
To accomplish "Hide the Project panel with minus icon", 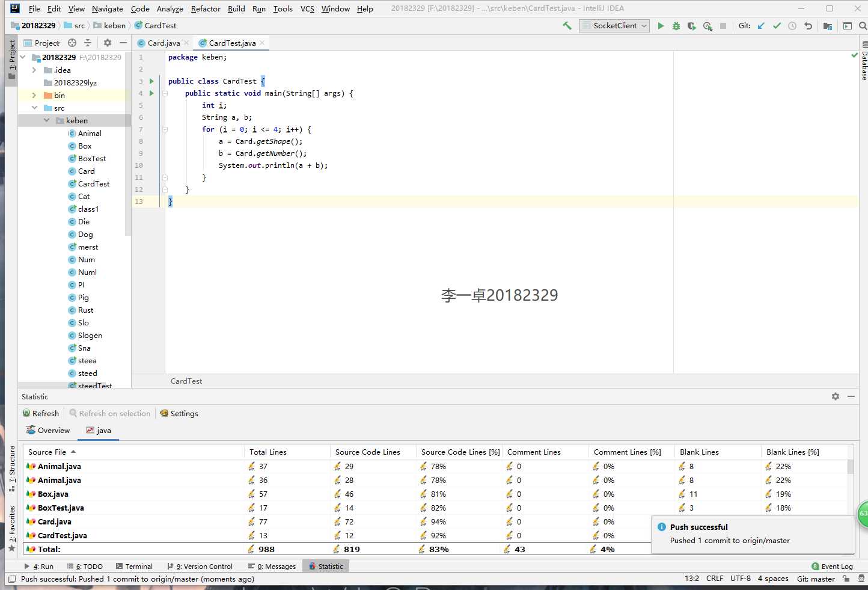I will click(123, 43).
